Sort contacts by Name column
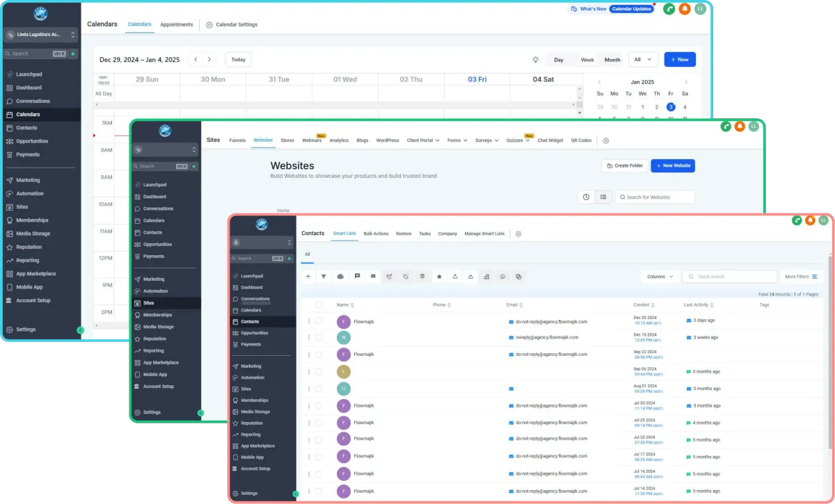 tap(346, 304)
